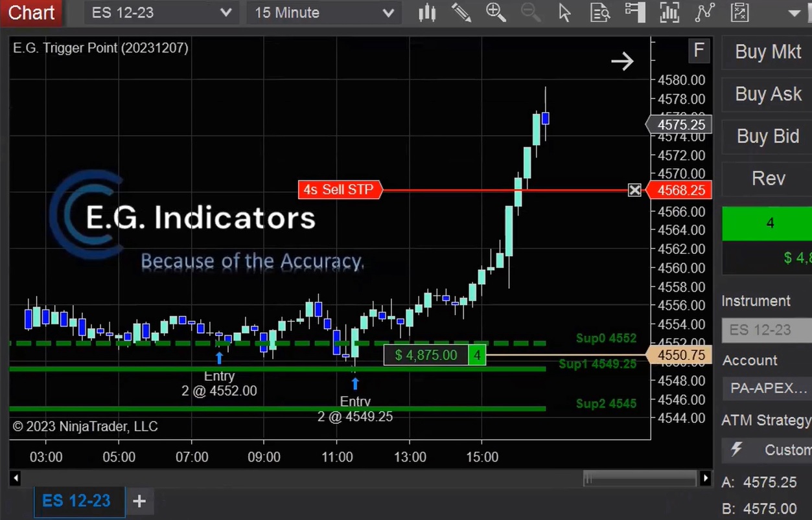Screen dimensions: 812x520
Task: Open the 15 Minute interval selector
Action: (x=324, y=12)
